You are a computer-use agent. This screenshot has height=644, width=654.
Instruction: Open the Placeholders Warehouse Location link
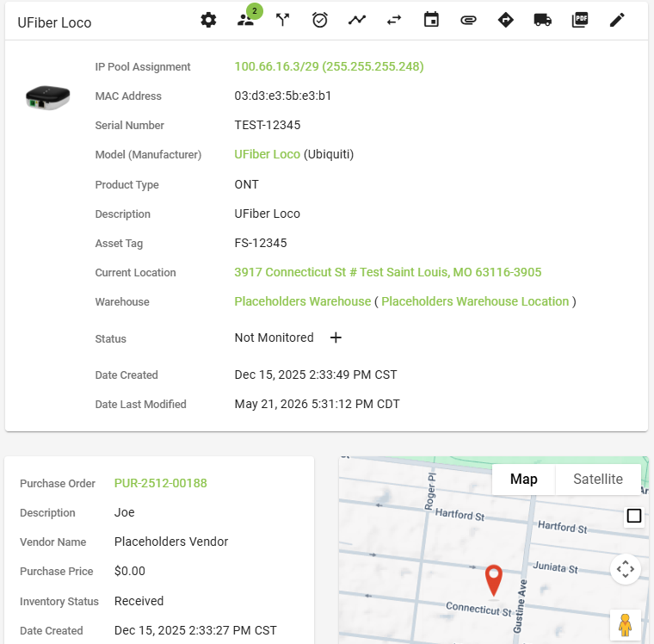[475, 301]
